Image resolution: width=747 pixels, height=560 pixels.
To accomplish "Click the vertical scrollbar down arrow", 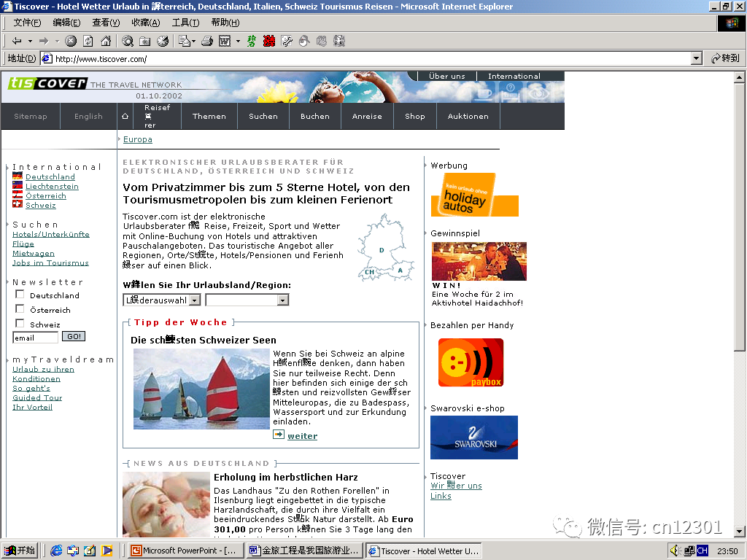I will (x=740, y=531).
